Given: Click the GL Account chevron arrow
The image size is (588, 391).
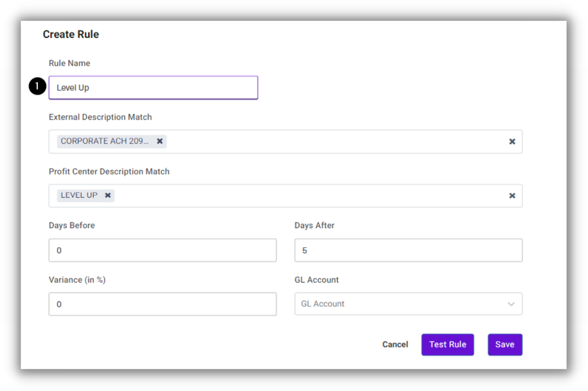Looking at the screenshot, I should point(511,304).
